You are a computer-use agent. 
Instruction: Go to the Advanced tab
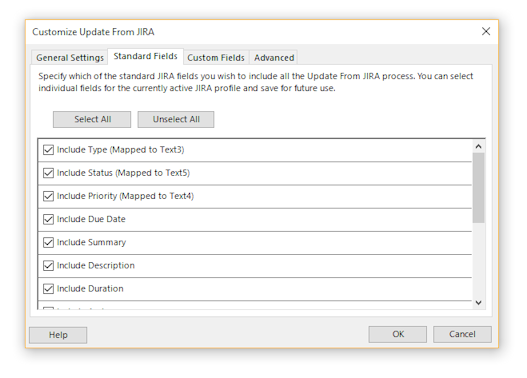274,58
